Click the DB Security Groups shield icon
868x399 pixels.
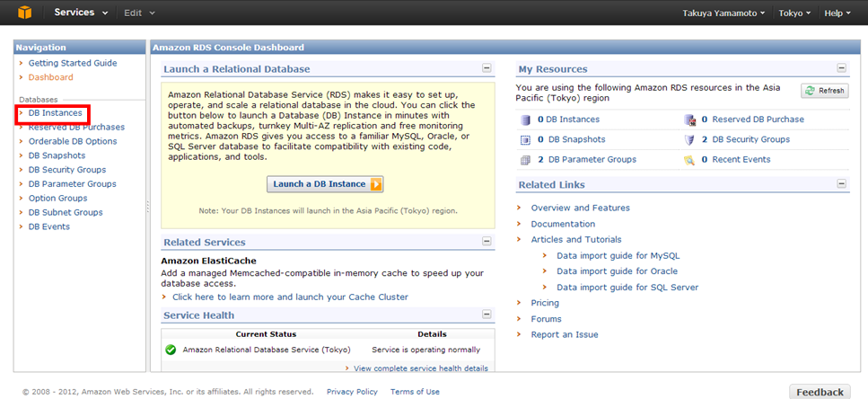(x=689, y=140)
